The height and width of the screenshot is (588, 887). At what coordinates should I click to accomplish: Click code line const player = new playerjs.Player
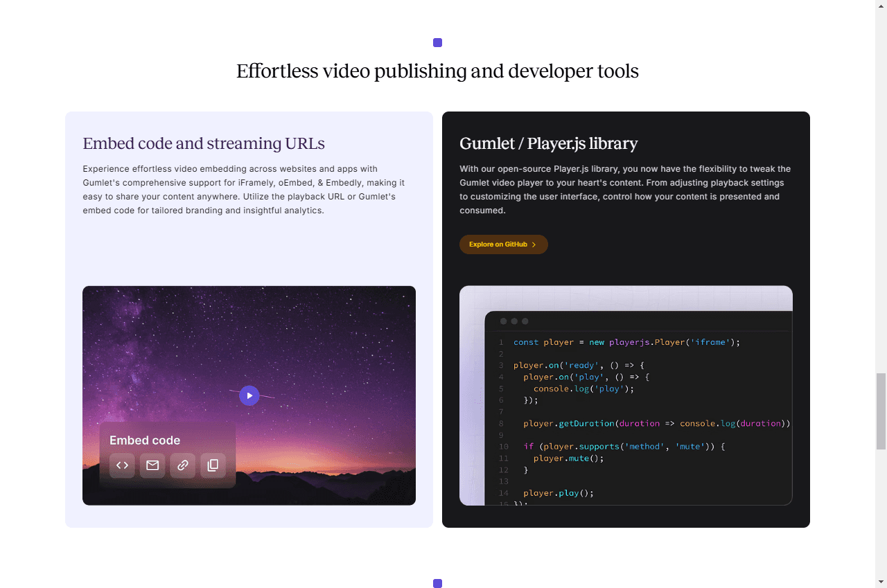tap(627, 342)
